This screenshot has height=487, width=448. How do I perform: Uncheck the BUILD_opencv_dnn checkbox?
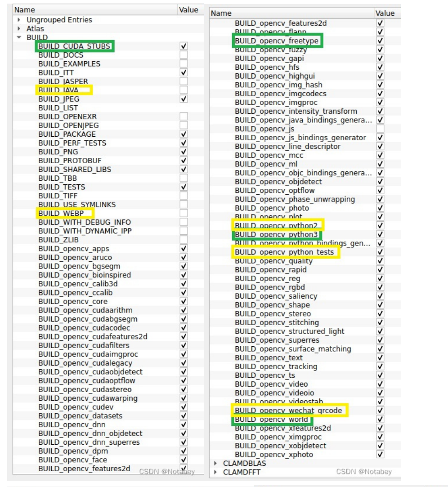coord(184,424)
